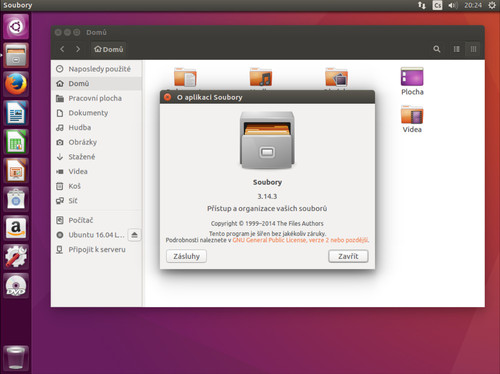Launch LibreOffice Writer from the dock

pos(16,113)
